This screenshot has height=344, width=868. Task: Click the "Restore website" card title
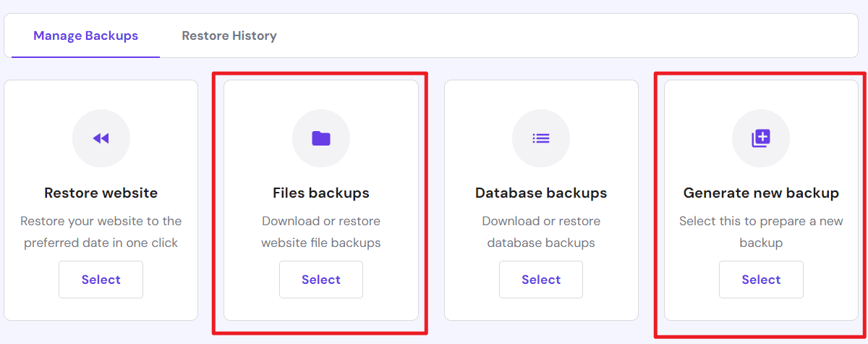[101, 193]
